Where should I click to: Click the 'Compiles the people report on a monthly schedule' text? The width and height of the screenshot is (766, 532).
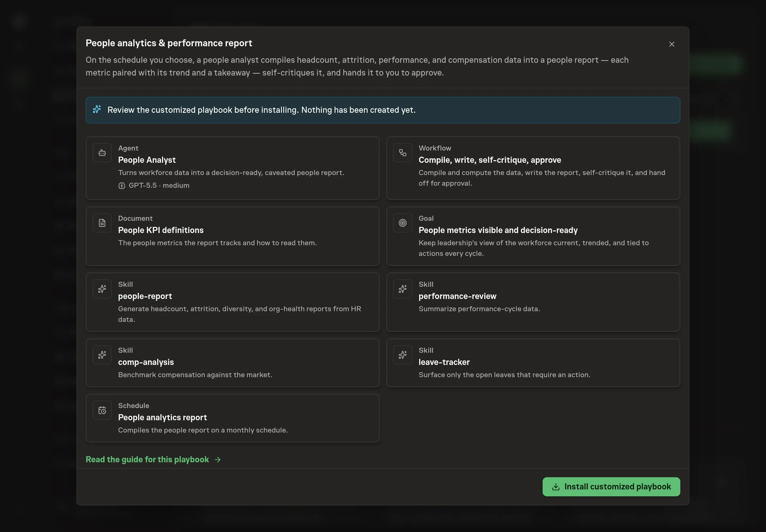point(203,430)
